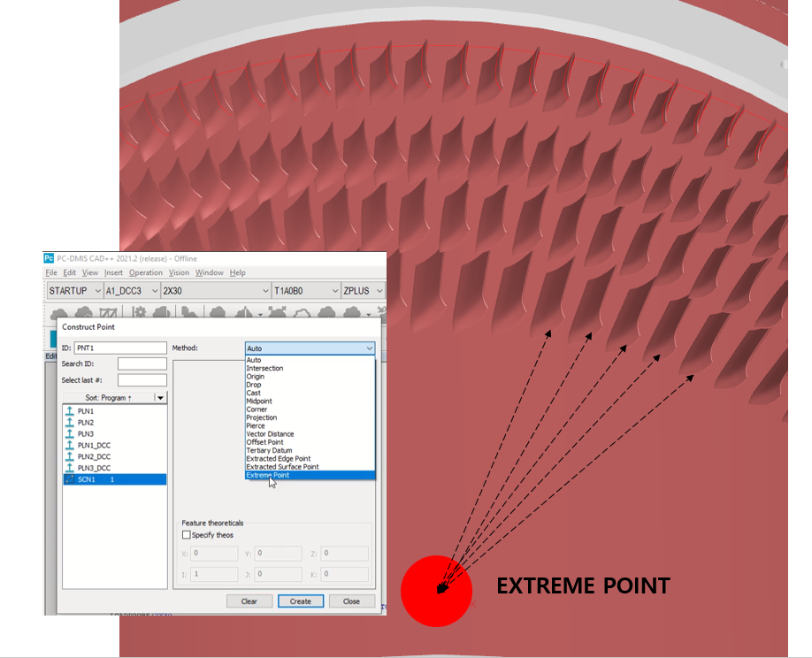The image size is (812, 658).
Task: Click the gear-shaped pointcloud toolbar icon
Action: [139, 312]
